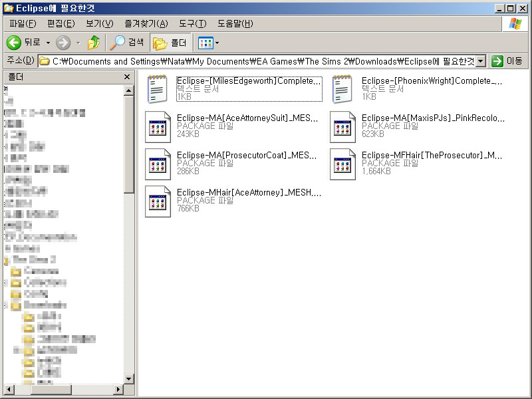532x399 pixels.
Task: Open the 보기(V) menu
Action: click(99, 23)
